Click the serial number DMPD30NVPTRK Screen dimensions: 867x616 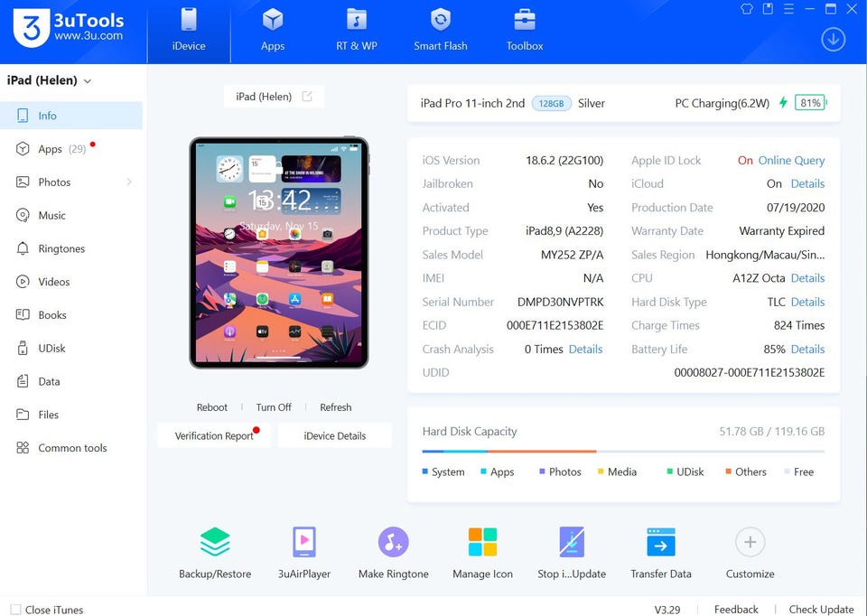[560, 302]
